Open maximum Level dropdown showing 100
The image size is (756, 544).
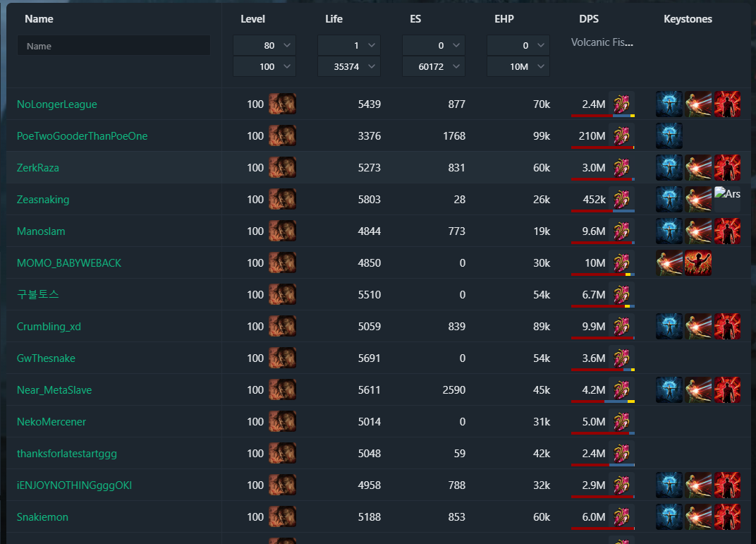click(x=264, y=66)
